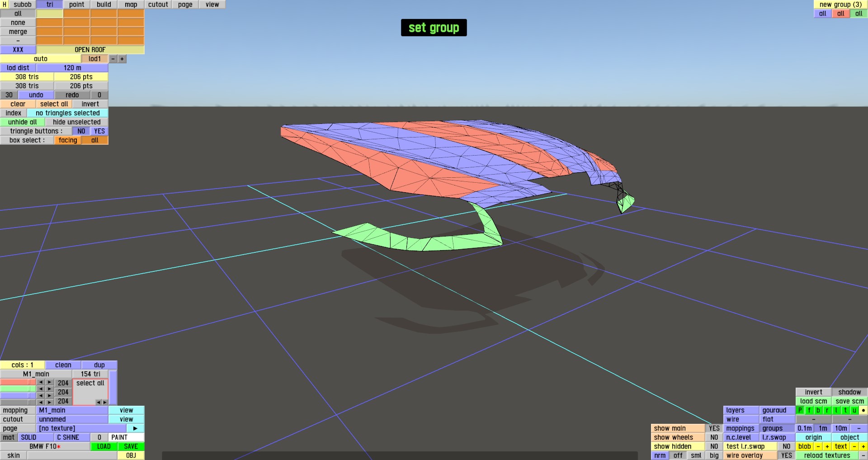
Task: Click the new group (3) button
Action: pos(841,5)
